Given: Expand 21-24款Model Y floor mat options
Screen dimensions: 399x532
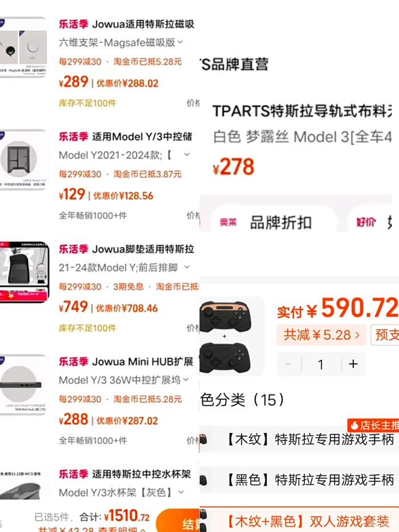Looking at the screenshot, I should click(x=186, y=267).
